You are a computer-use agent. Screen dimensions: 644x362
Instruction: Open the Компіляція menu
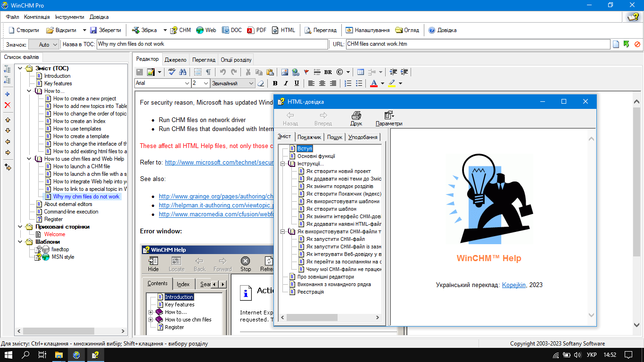pos(37,17)
